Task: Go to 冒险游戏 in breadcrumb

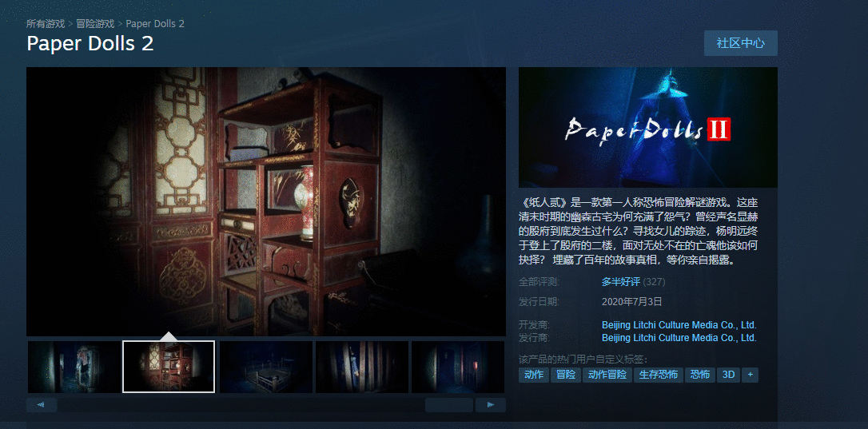Action: pyautogui.click(x=95, y=24)
